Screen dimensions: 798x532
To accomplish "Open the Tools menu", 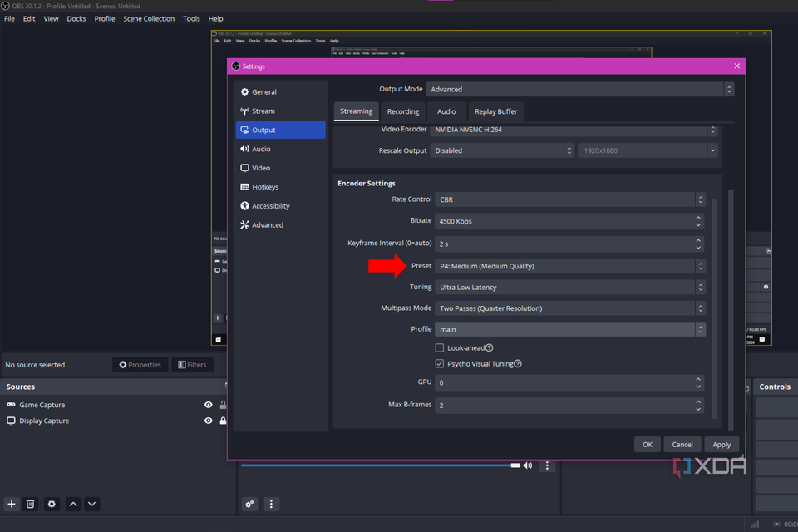I will click(192, 18).
